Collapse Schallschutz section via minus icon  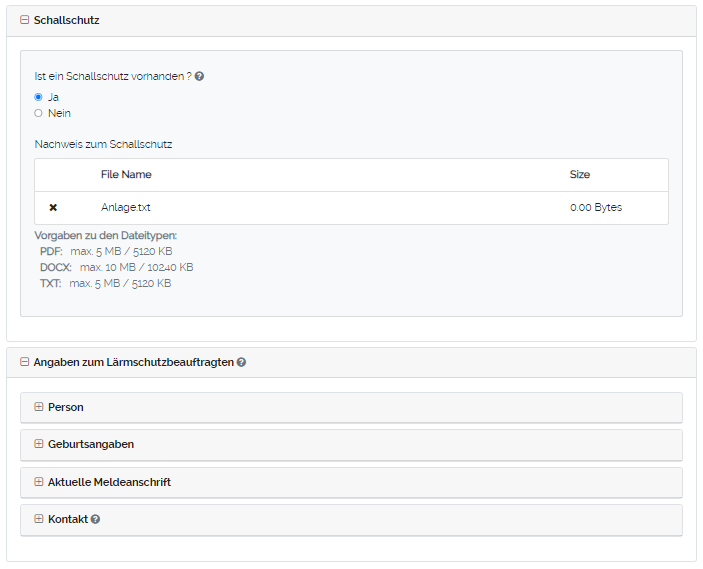(x=25, y=20)
